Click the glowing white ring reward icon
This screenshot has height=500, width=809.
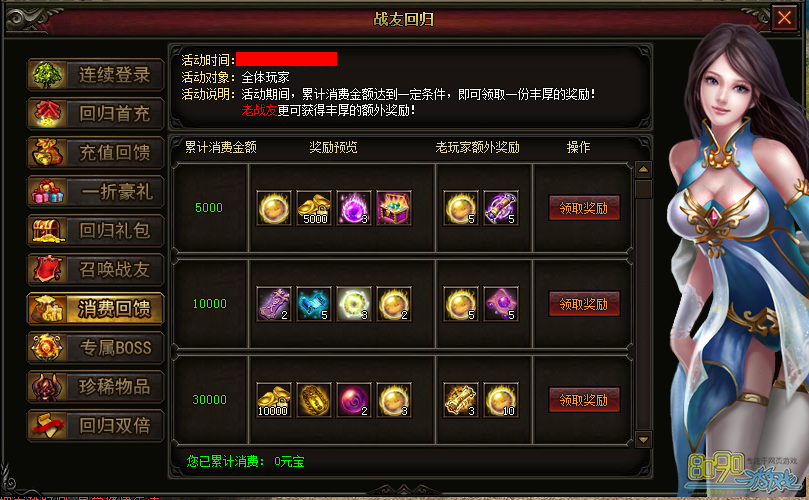(x=353, y=304)
